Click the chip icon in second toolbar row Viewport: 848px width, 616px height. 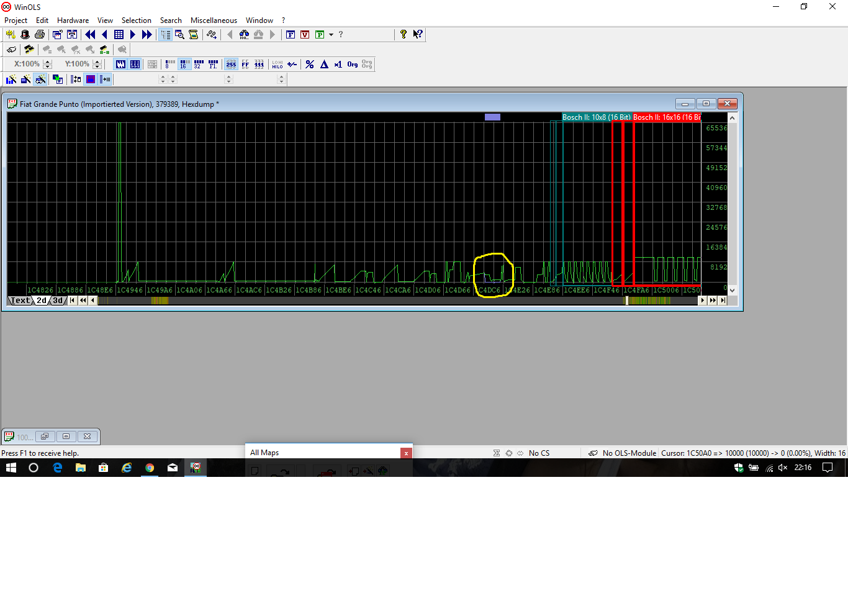pyautogui.click(x=29, y=50)
